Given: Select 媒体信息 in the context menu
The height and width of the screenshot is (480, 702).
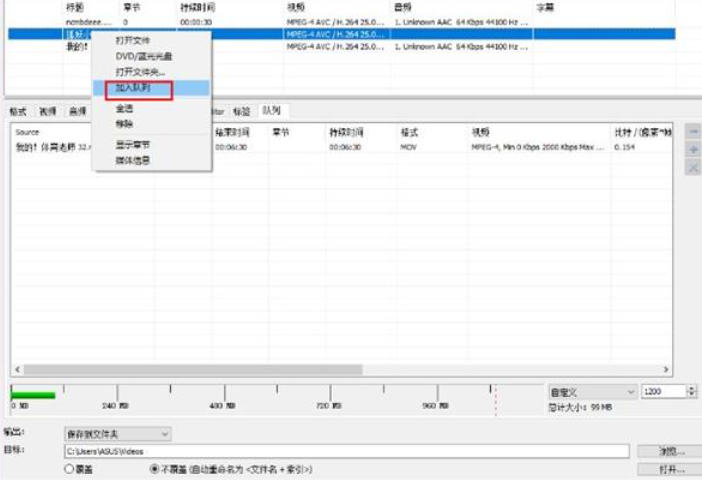Looking at the screenshot, I should (133, 160).
